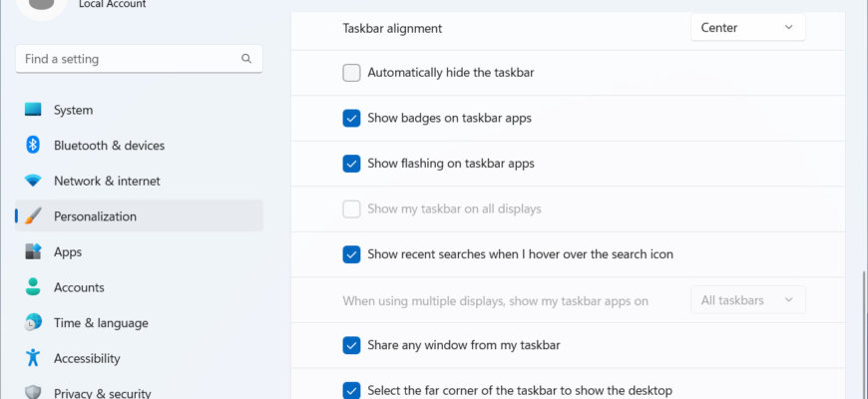The width and height of the screenshot is (868, 399).
Task: Click the Accessibility figure icon
Action: (x=33, y=357)
